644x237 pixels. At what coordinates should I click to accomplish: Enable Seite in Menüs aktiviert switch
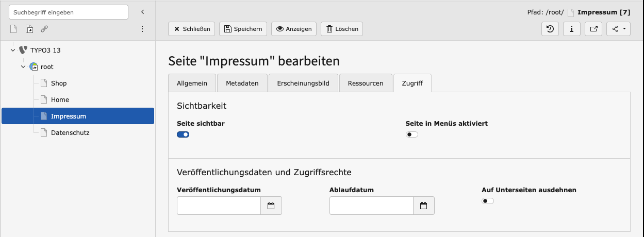point(412,134)
